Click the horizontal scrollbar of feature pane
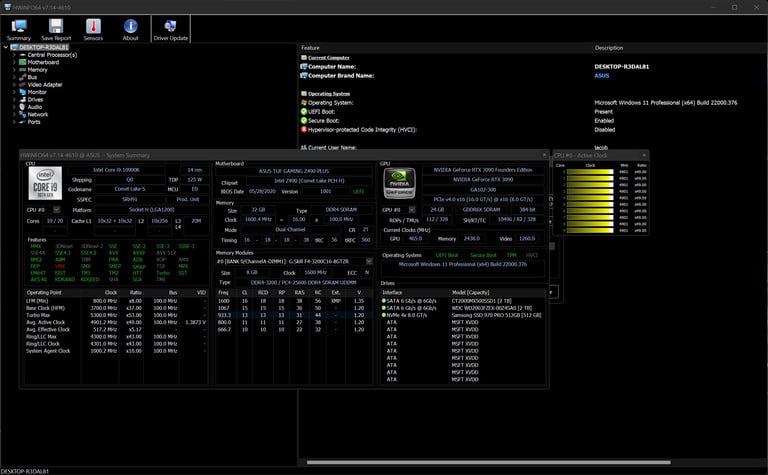The image size is (768, 475). pos(488,462)
